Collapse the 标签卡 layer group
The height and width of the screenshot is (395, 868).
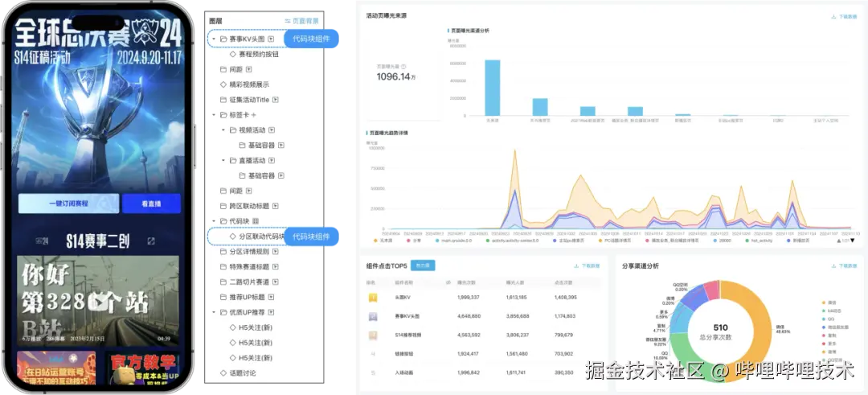(x=215, y=115)
